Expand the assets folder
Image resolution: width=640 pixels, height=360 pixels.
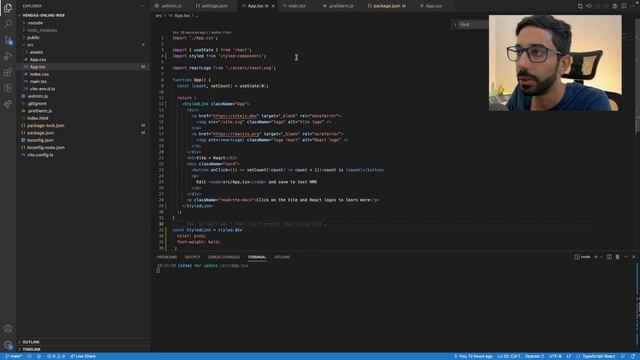click(x=36, y=52)
